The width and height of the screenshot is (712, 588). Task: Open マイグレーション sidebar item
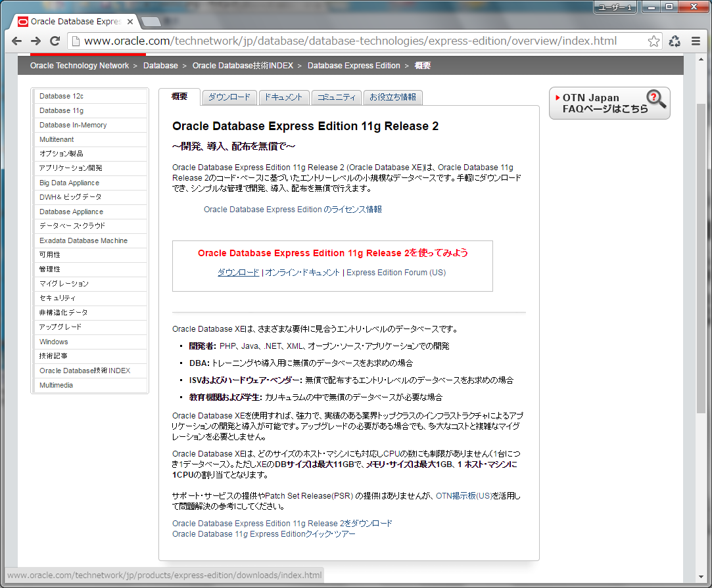(91, 284)
